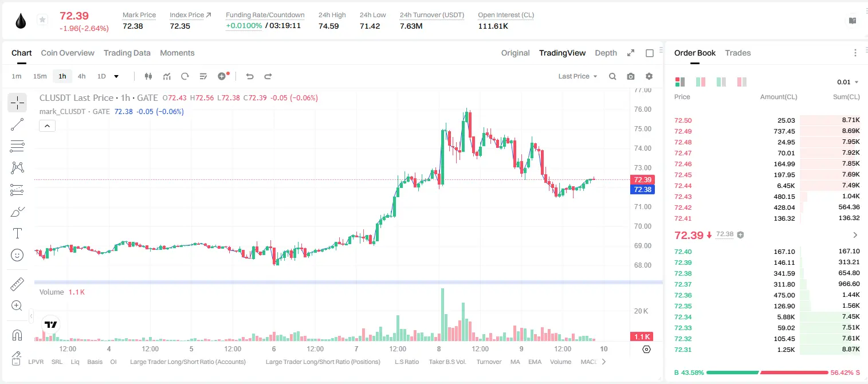
Task: Select the 4h timeframe
Action: pyautogui.click(x=81, y=76)
